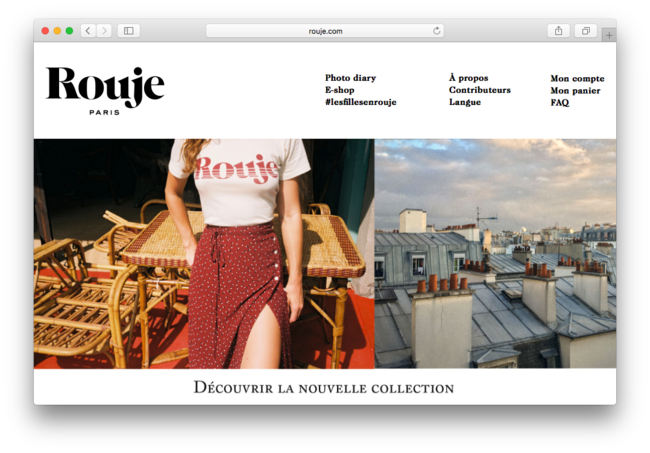Open the #lesfillesenrouje page

click(361, 102)
